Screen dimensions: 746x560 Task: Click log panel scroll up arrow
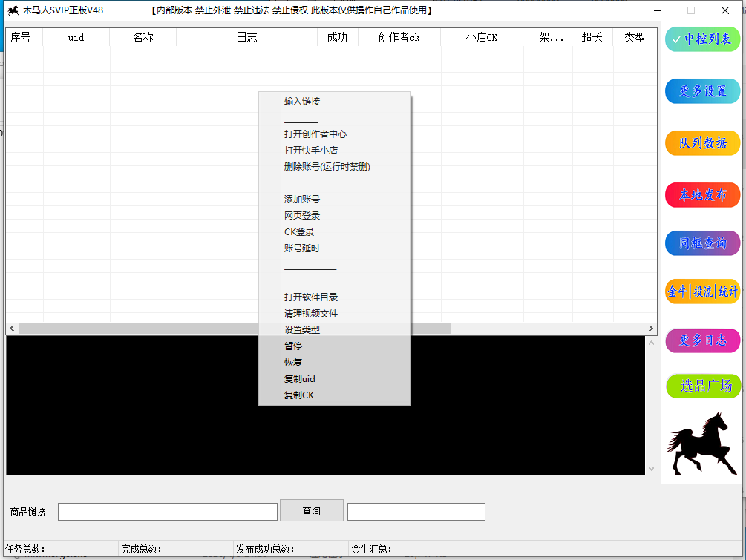(x=651, y=342)
